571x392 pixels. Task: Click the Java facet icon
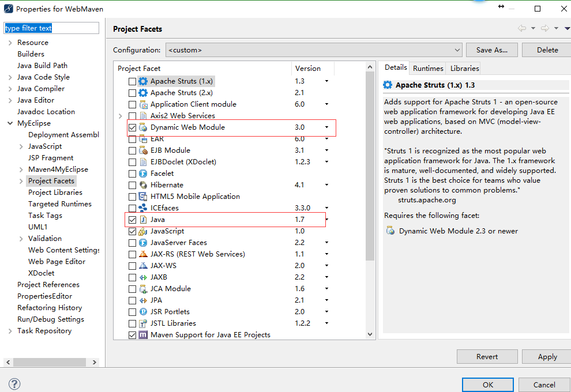click(x=143, y=220)
